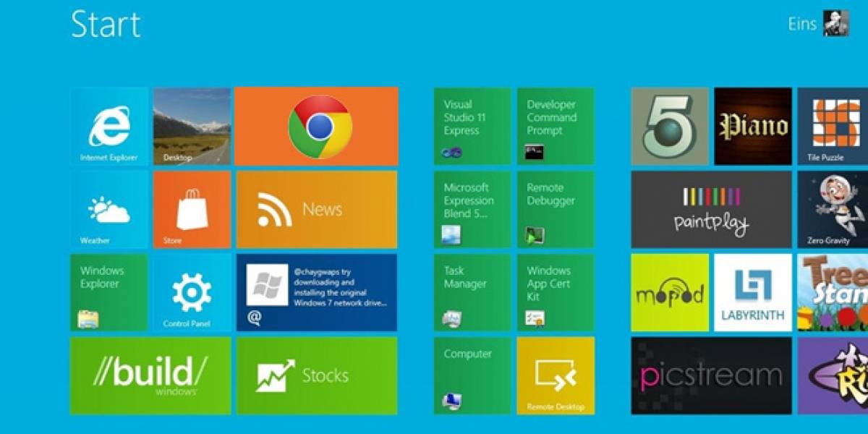Open the //build/ windows tile
The height and width of the screenshot is (434, 868).
(x=150, y=375)
